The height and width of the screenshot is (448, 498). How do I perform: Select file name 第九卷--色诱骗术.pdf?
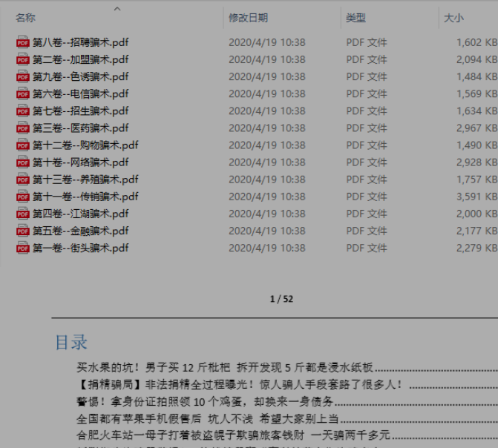click(81, 76)
